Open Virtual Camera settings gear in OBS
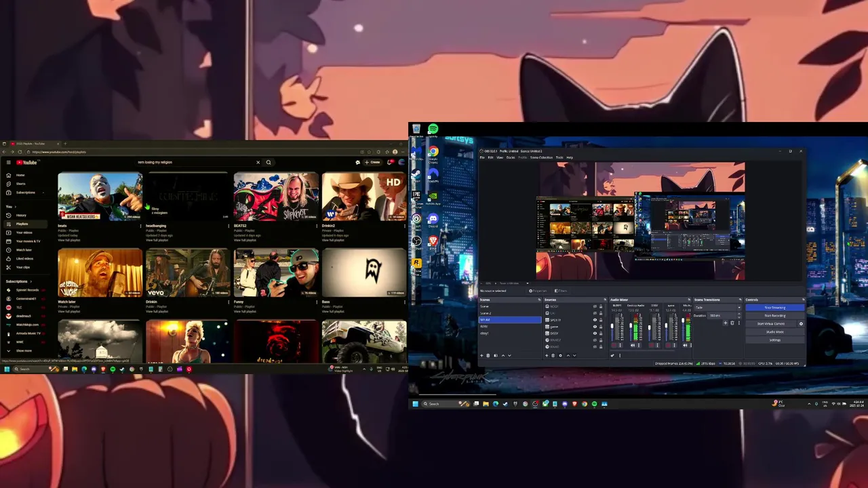The width and height of the screenshot is (868, 488). click(x=801, y=323)
